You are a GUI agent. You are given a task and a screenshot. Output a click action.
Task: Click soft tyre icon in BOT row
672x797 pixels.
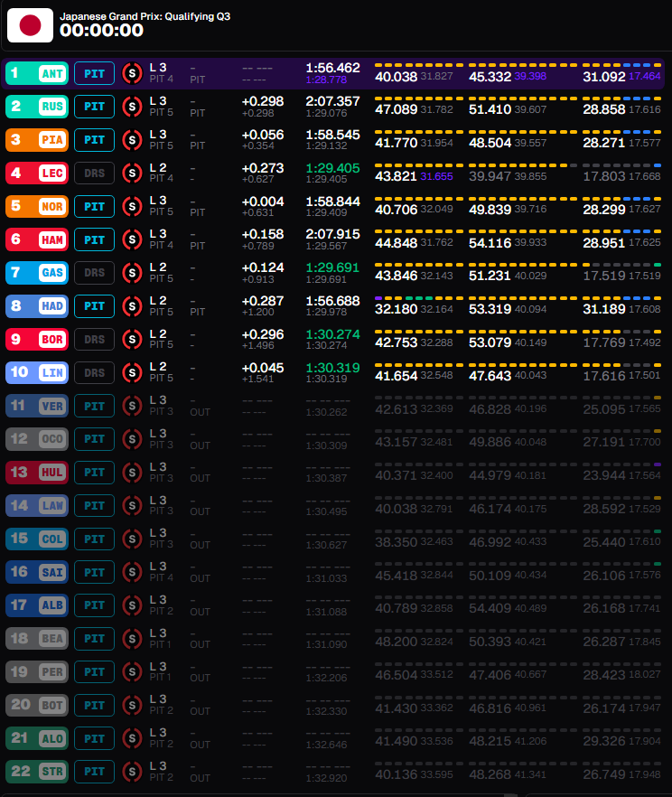[x=132, y=706]
